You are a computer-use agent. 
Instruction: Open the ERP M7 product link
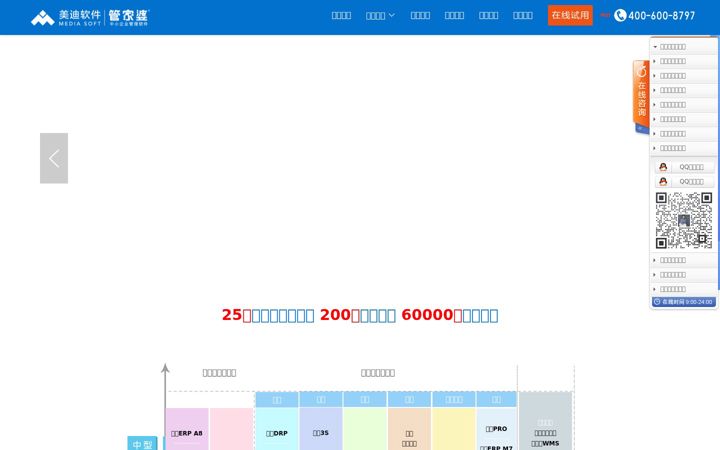[x=496, y=447]
